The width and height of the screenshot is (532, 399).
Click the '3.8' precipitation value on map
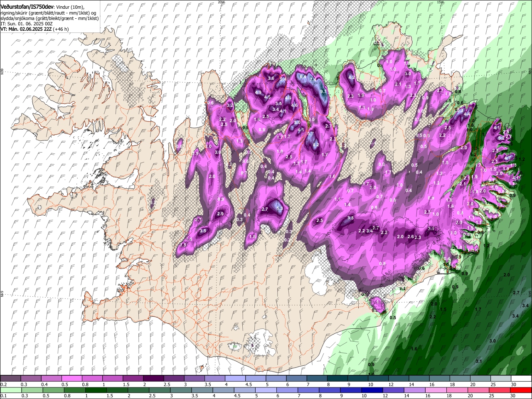click(x=350, y=218)
